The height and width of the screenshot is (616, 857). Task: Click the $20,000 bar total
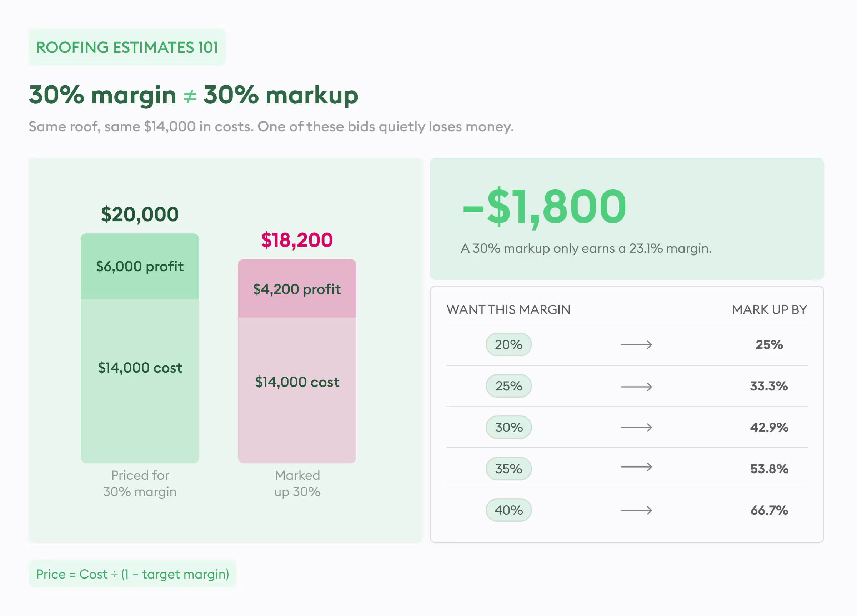[140, 214]
